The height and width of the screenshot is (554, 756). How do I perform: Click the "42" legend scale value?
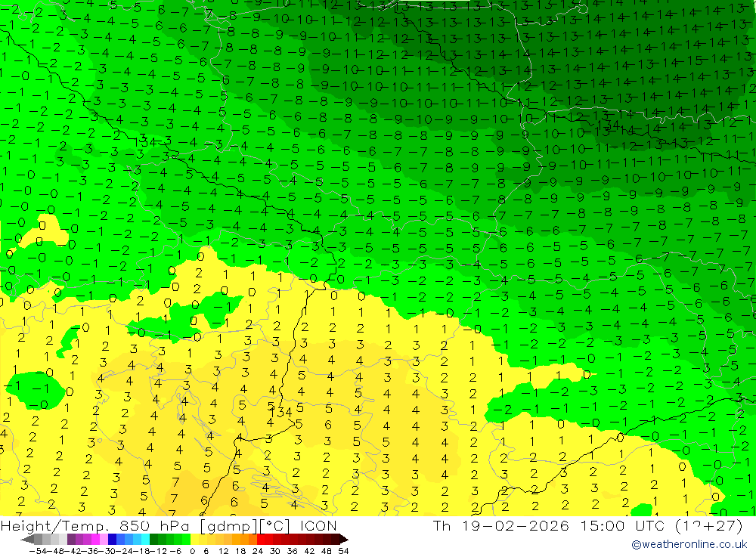click(x=309, y=551)
